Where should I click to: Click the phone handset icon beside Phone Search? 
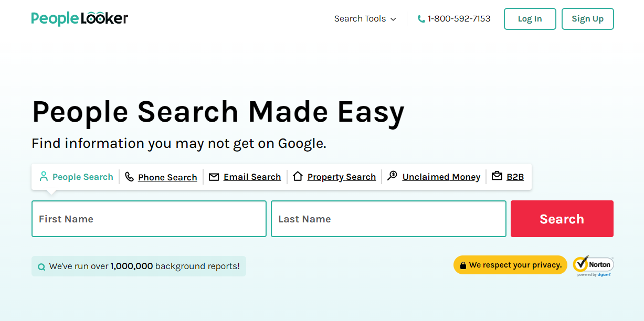tap(129, 177)
